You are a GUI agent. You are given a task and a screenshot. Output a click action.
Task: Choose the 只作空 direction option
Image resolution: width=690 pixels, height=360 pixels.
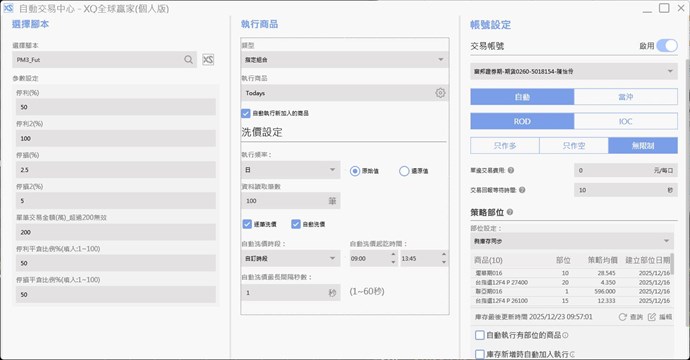[574, 146]
